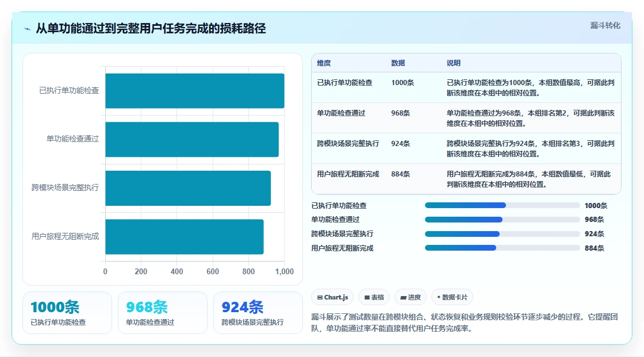Click the 单功能检查通过 progress bar

click(x=503, y=220)
